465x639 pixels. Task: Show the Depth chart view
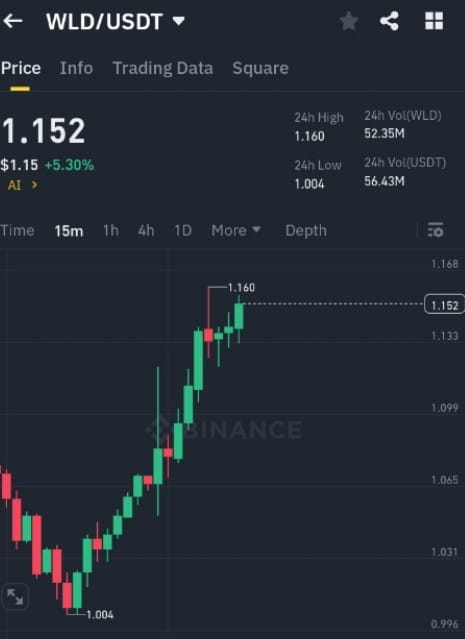click(x=306, y=231)
